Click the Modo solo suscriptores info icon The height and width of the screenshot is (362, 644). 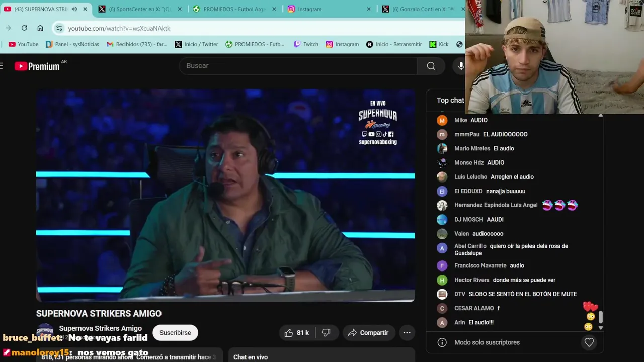point(442,342)
